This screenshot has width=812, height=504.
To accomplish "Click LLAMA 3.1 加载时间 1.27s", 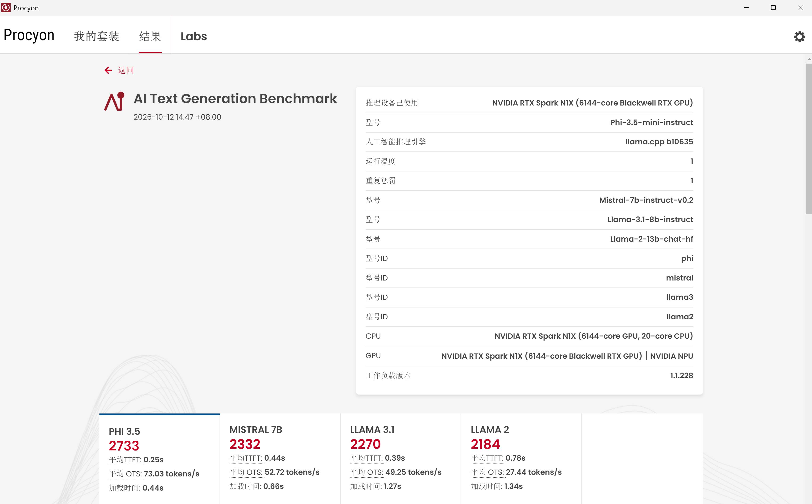I will (376, 486).
